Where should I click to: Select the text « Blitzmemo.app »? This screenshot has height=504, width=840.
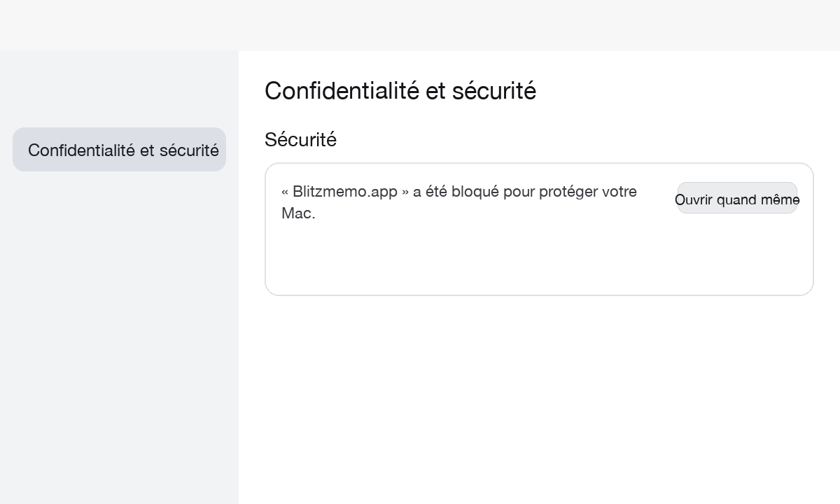340,191
